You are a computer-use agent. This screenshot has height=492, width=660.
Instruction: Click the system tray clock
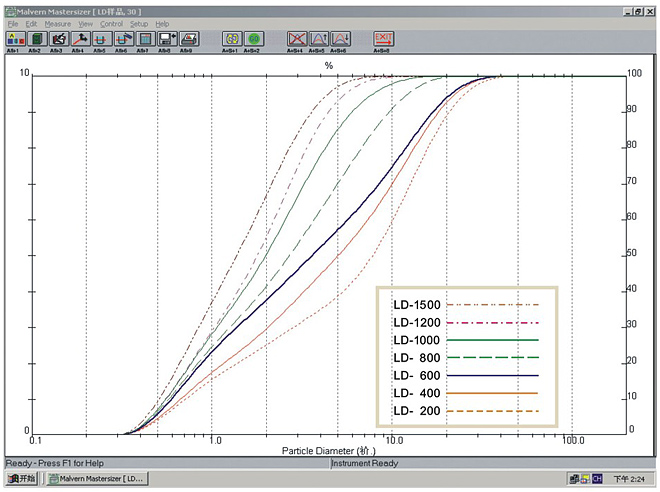pyautogui.click(x=631, y=479)
